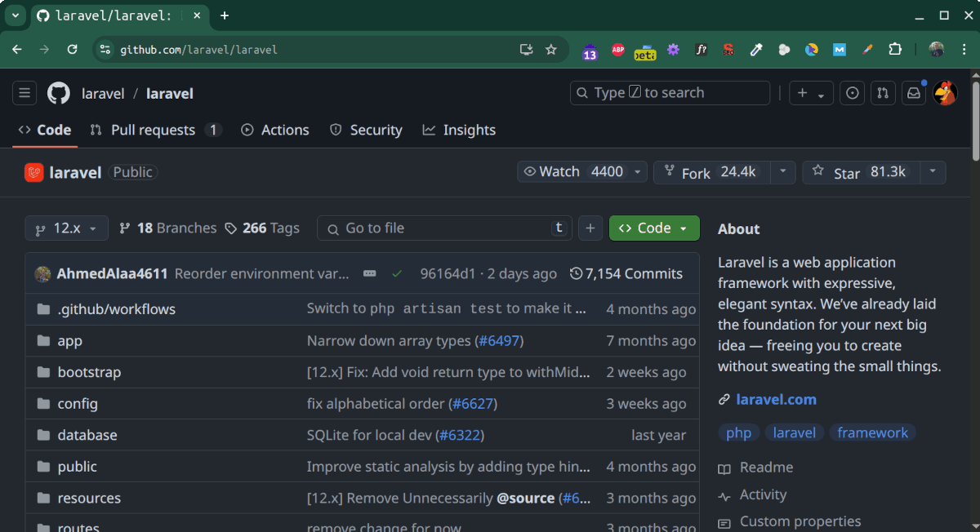This screenshot has width=980, height=532.
Task: Open pull request #6497 link
Action: [x=499, y=341]
